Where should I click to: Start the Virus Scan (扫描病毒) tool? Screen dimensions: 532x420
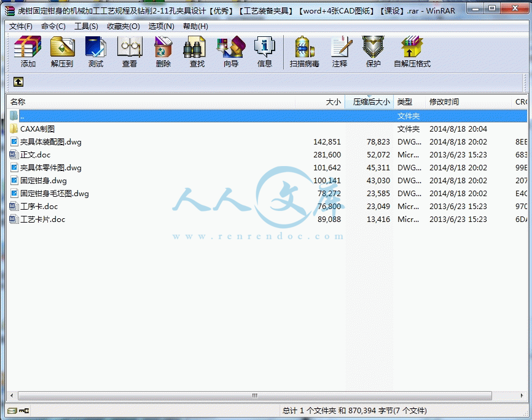[304, 47]
